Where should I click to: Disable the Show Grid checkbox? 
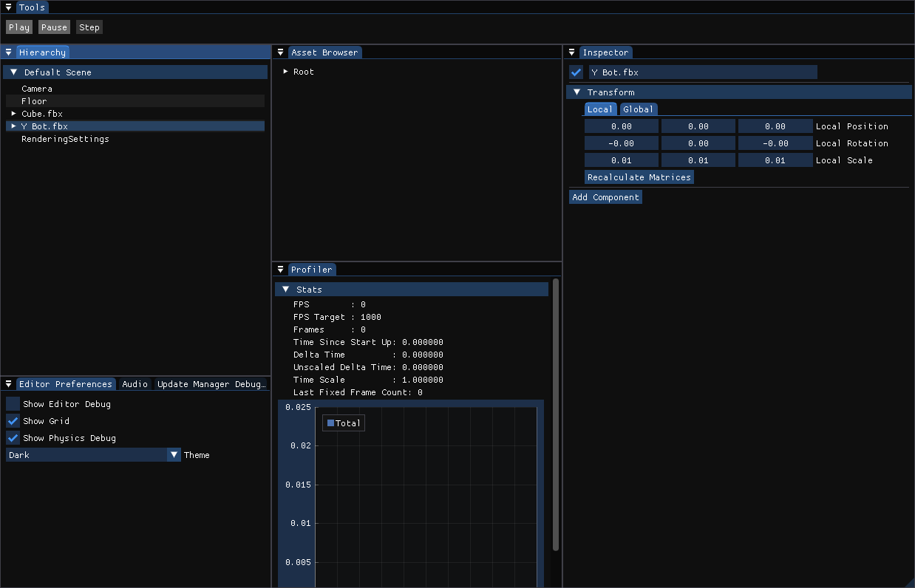click(x=13, y=421)
